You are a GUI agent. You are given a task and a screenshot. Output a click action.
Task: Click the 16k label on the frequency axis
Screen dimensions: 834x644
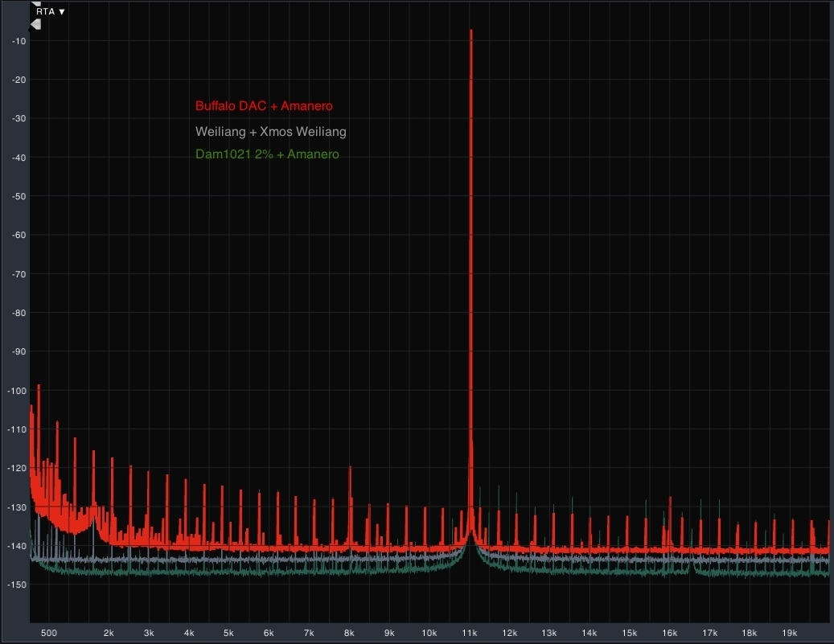coord(669,633)
